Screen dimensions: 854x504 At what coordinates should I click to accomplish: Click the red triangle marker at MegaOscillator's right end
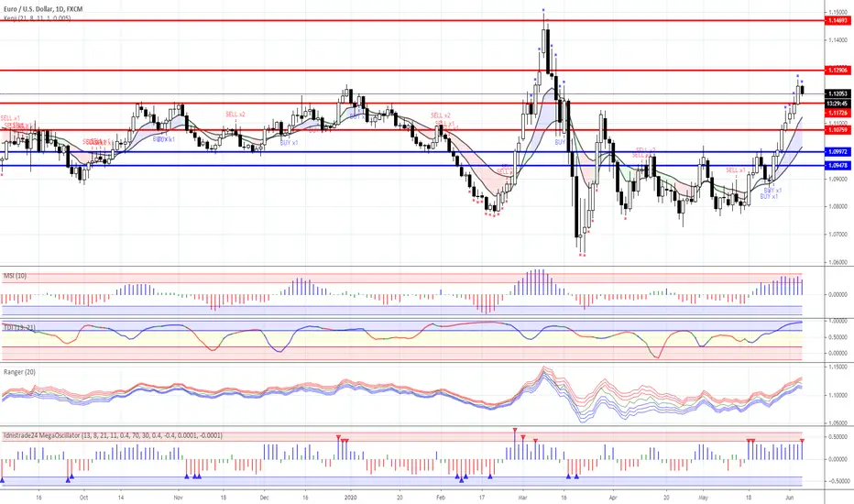coord(802,440)
